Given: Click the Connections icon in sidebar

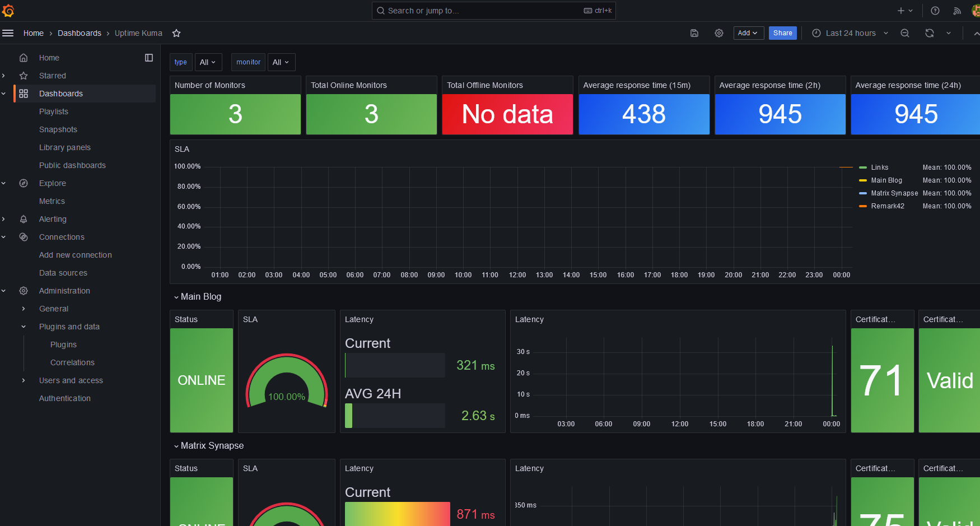Looking at the screenshot, I should (24, 237).
